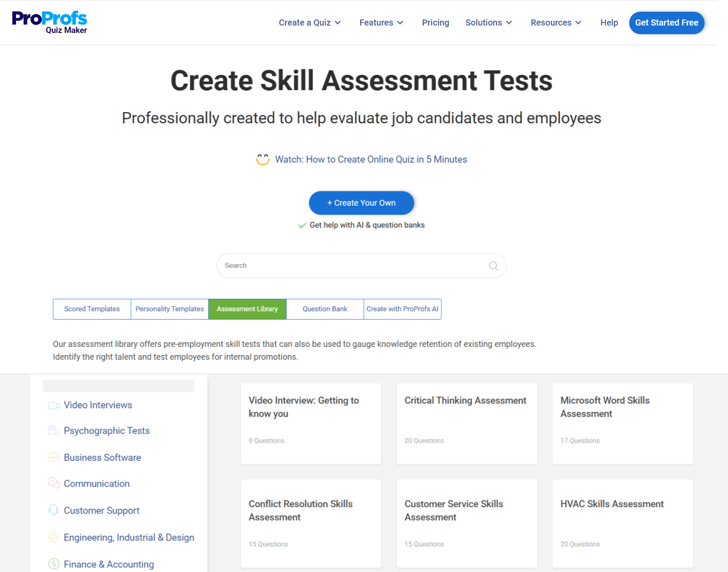This screenshot has height=572, width=728.
Task: Click the Get Started Free button
Action: (666, 23)
